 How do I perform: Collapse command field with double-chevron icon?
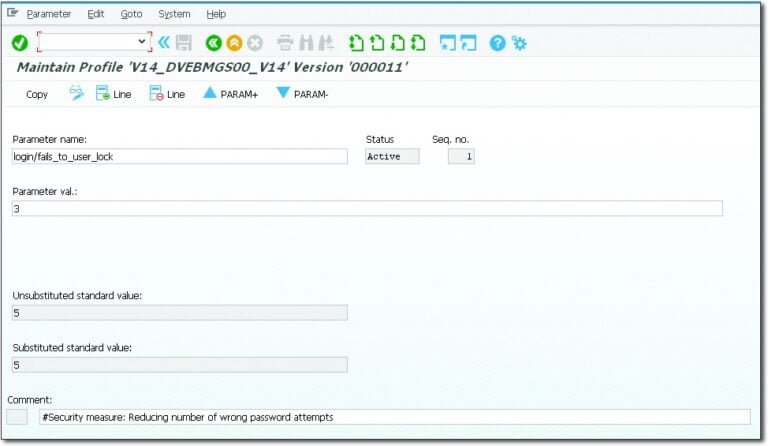pos(164,42)
